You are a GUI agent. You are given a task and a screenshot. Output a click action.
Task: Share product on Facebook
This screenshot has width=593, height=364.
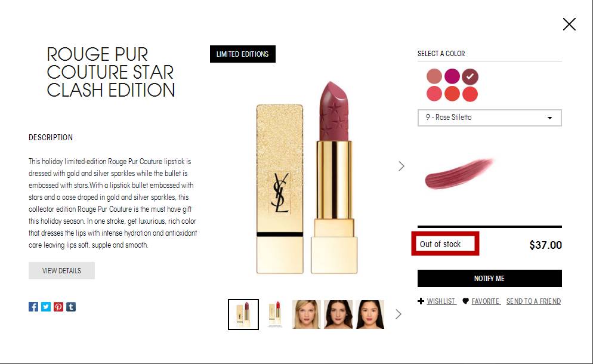point(33,307)
